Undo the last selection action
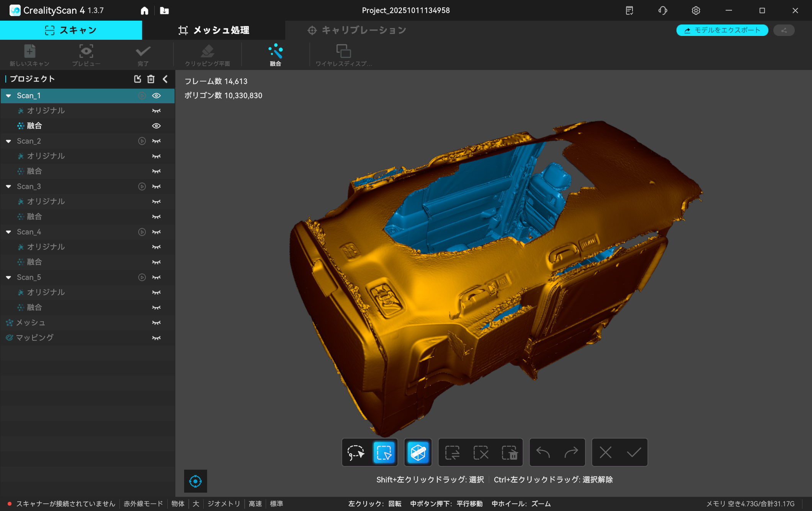Image resolution: width=812 pixels, height=511 pixels. (x=543, y=453)
